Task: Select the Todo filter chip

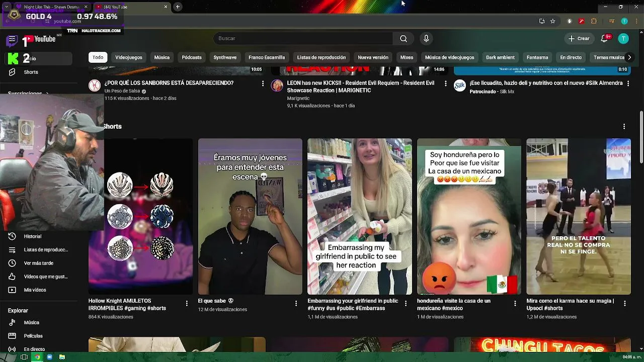Action: pos(98,57)
